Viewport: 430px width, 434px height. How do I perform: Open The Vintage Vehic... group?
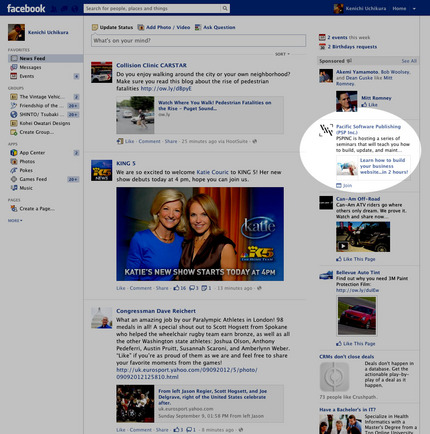click(x=42, y=97)
